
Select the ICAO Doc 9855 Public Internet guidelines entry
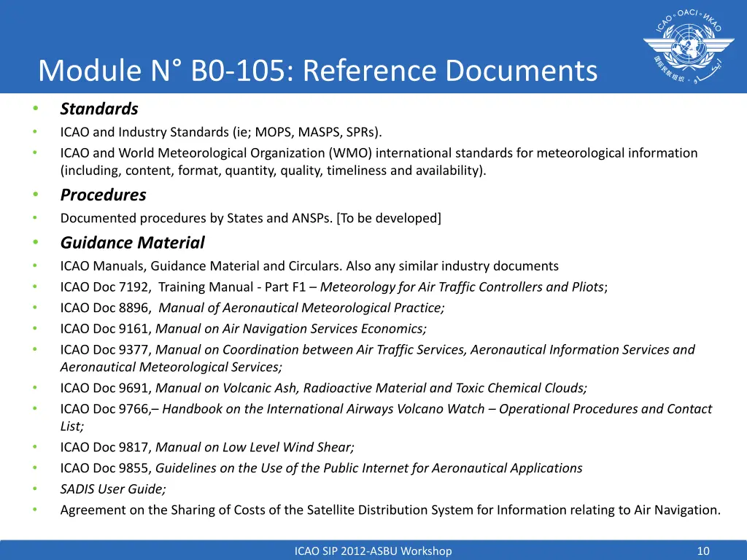click(x=321, y=468)
